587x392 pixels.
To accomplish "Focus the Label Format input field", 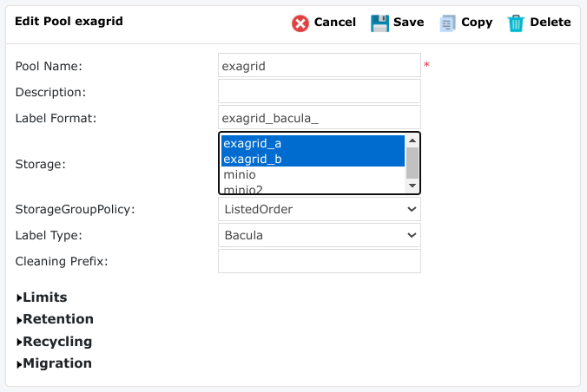I will coord(320,117).
